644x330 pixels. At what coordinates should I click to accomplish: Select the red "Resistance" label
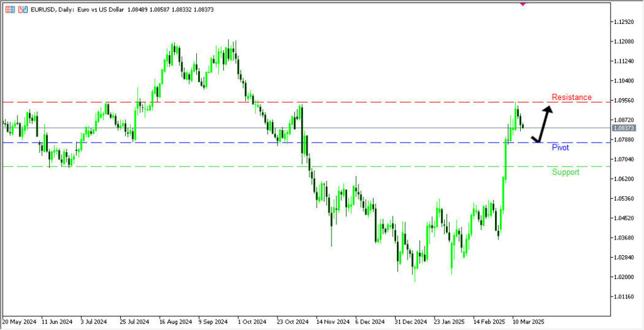pos(572,97)
